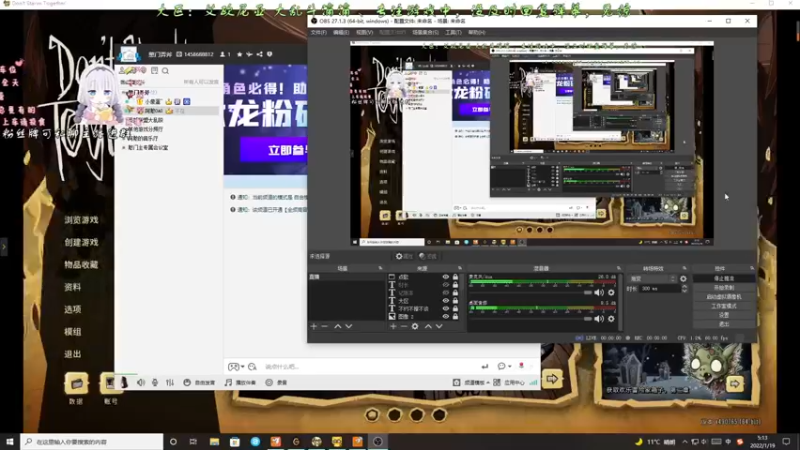Toggle lock icon of the top source row

455,277
